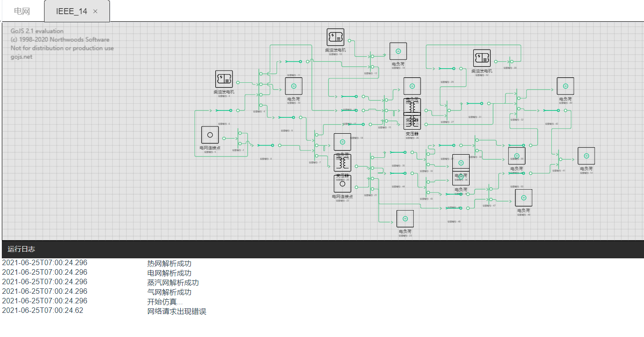The width and height of the screenshot is (644, 337).
Task: Select electric load node number -10
Action: [x=294, y=86]
